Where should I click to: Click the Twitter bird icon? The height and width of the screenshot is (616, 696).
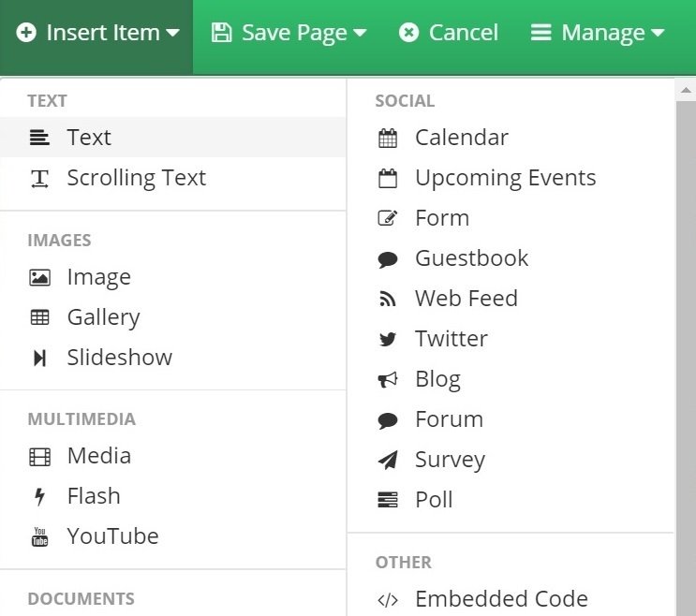click(388, 339)
